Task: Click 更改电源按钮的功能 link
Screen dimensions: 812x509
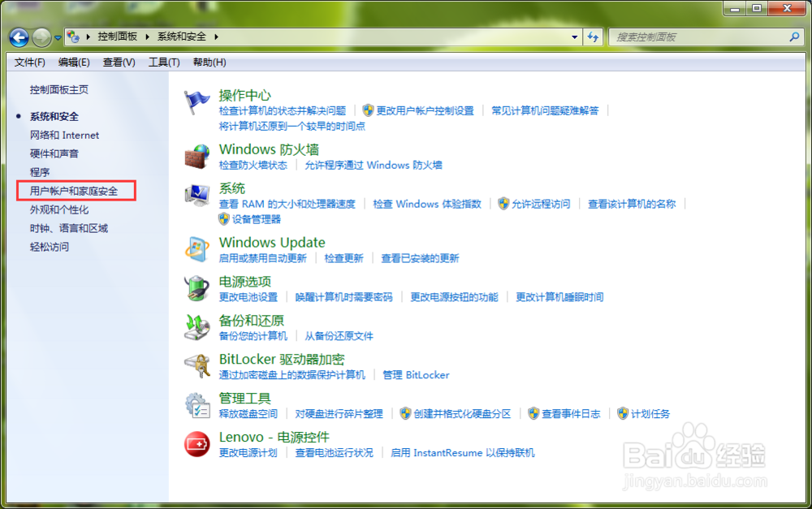Action: (454, 297)
